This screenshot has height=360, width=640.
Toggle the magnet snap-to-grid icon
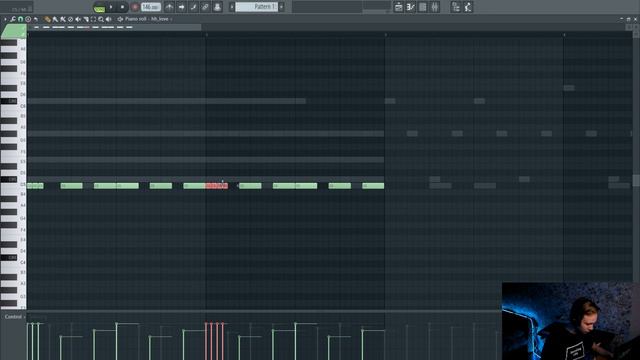pyautogui.click(x=20, y=19)
